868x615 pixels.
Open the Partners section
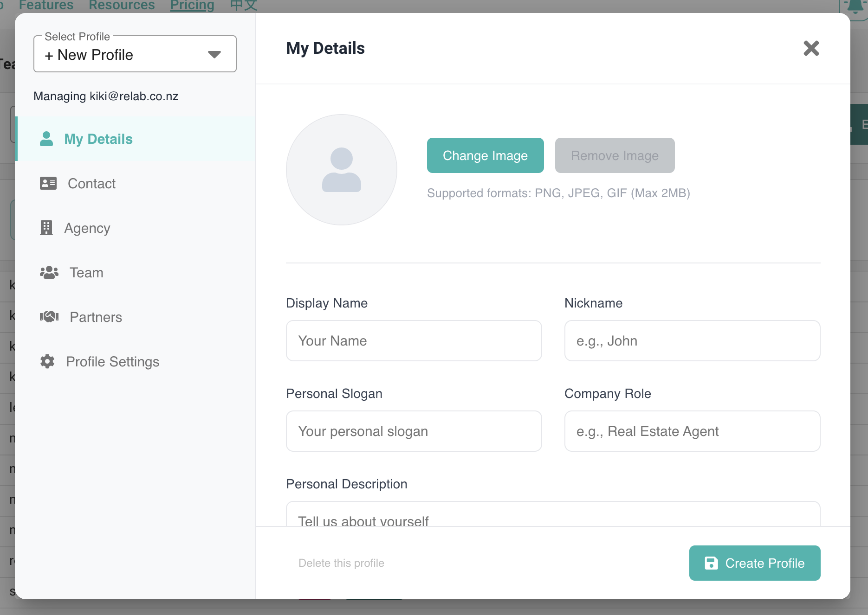(136, 317)
